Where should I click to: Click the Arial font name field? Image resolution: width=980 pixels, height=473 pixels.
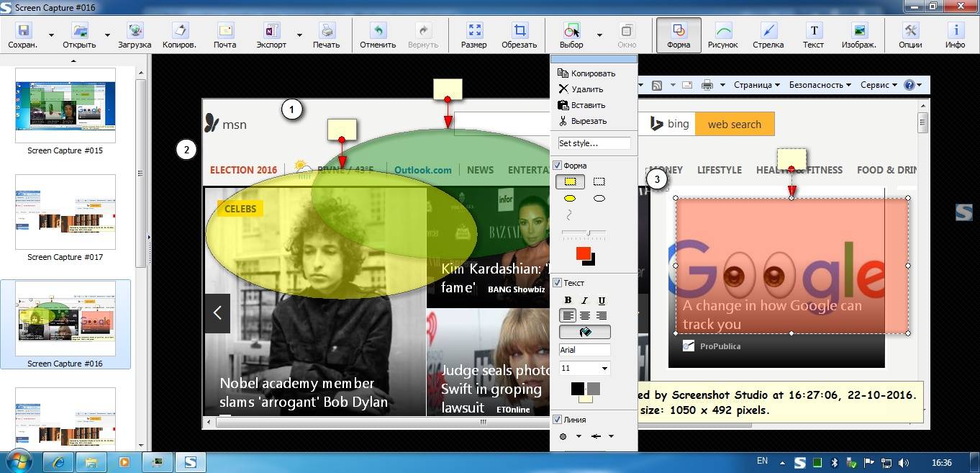[x=585, y=350]
